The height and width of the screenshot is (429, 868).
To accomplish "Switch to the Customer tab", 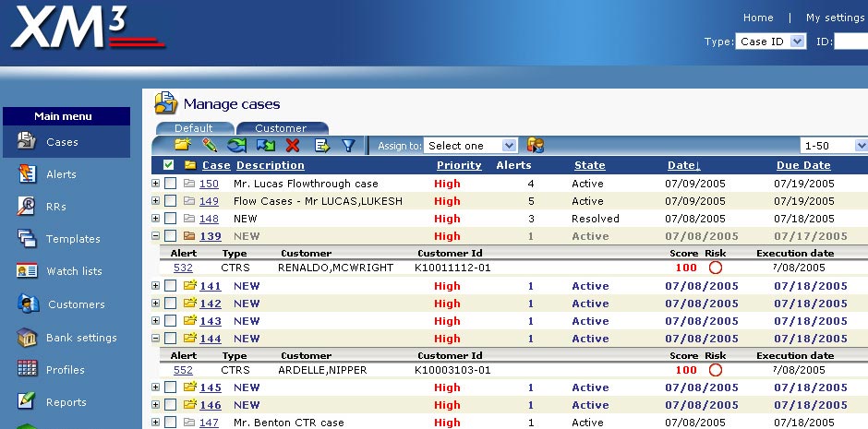I will click(283, 128).
